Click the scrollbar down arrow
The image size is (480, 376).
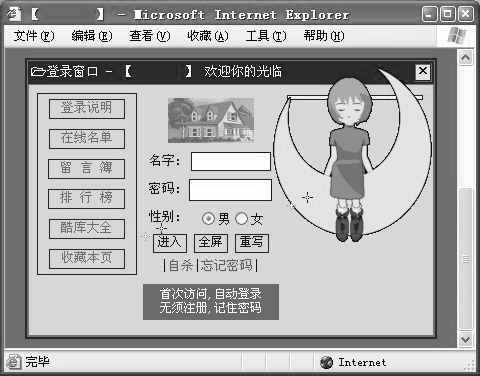pos(465,340)
